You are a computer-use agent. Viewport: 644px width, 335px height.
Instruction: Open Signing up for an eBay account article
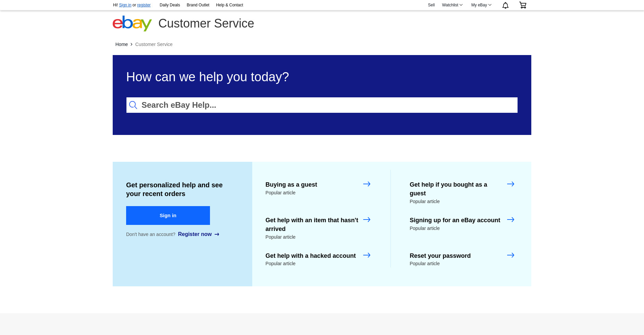click(455, 220)
